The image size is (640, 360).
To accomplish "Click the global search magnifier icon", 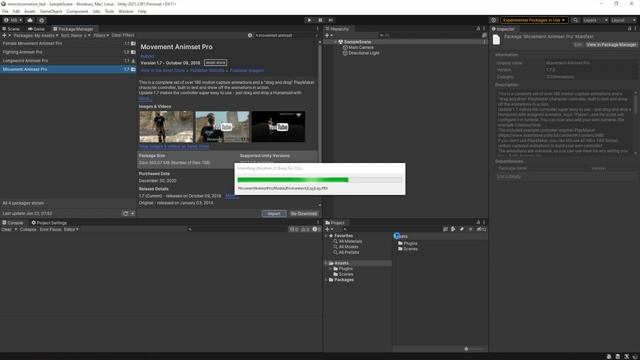I will click(x=575, y=20).
